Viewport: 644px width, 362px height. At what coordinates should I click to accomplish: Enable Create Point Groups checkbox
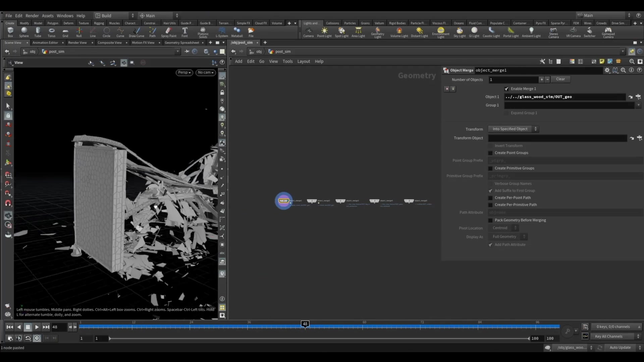(490, 153)
